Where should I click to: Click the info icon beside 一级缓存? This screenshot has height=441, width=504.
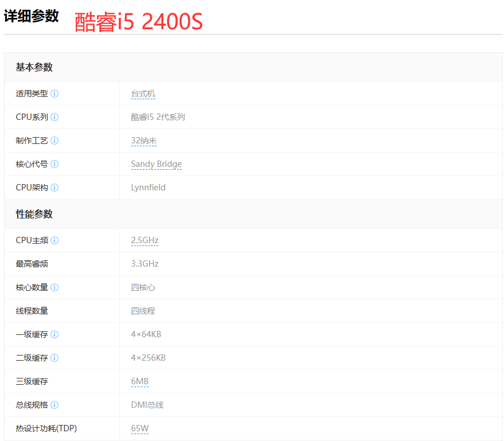[x=54, y=334]
